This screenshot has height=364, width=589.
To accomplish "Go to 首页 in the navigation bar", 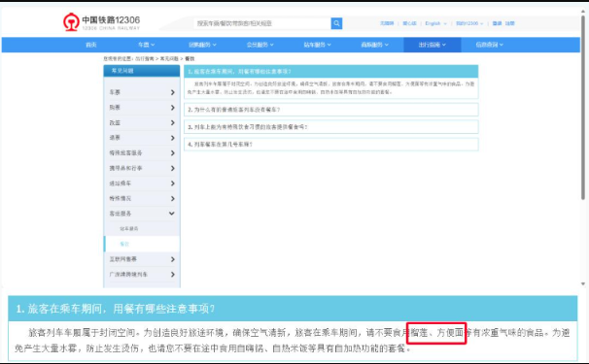I will point(91,45).
